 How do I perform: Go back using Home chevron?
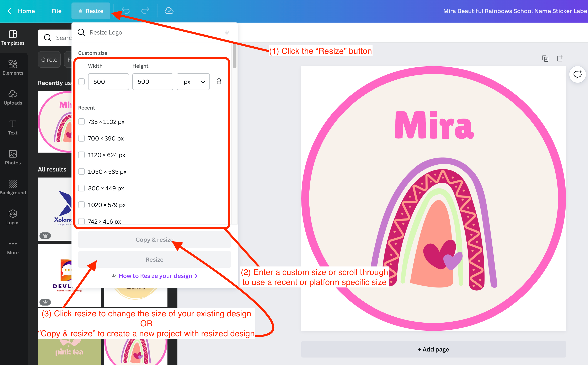click(10, 11)
